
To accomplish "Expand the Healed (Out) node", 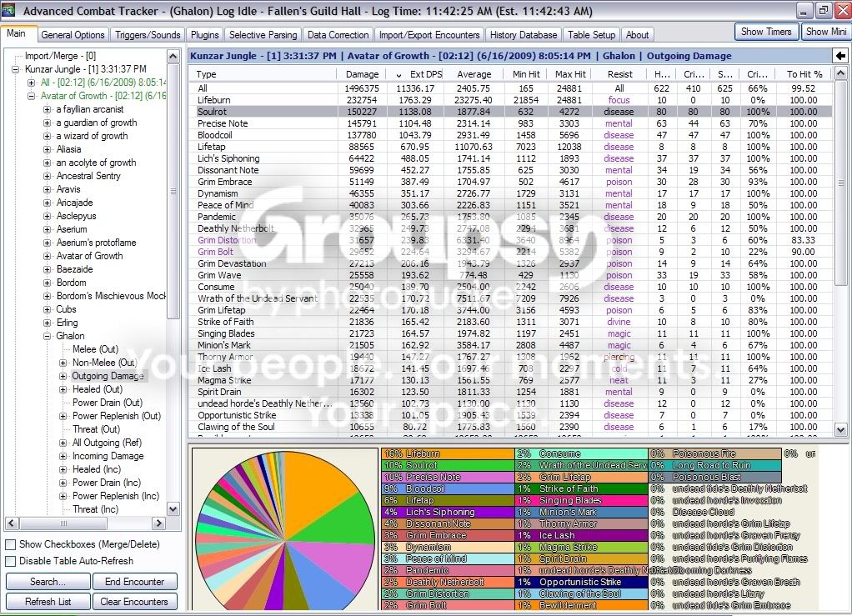I will [x=63, y=389].
